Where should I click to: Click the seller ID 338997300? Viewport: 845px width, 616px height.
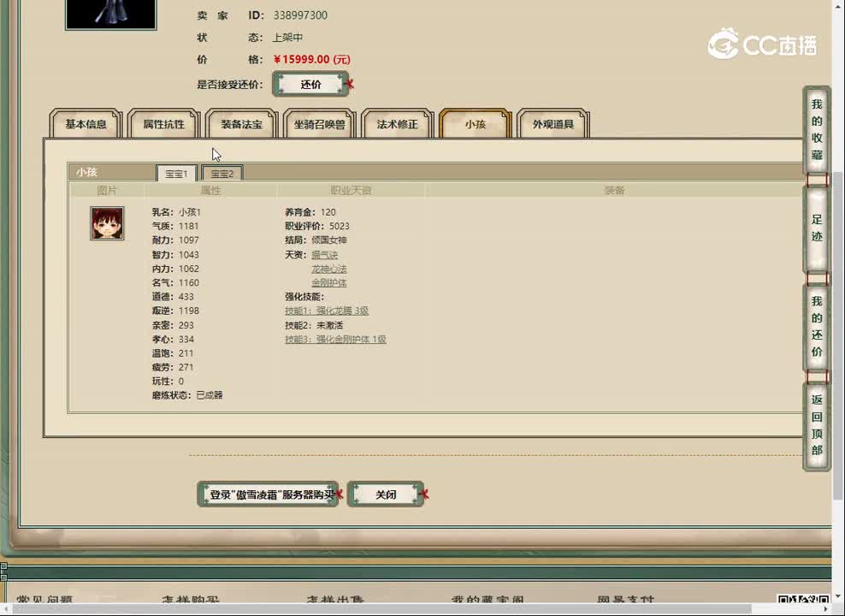coord(300,15)
